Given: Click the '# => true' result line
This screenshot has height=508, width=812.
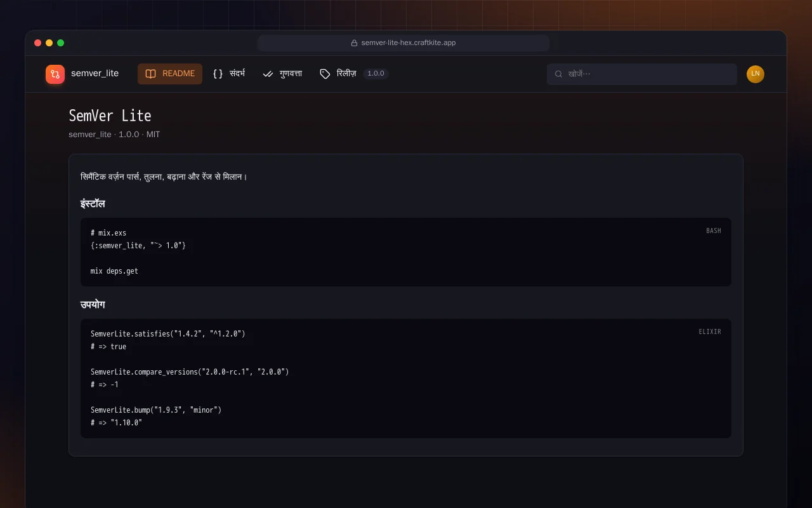Looking at the screenshot, I should (x=108, y=347).
